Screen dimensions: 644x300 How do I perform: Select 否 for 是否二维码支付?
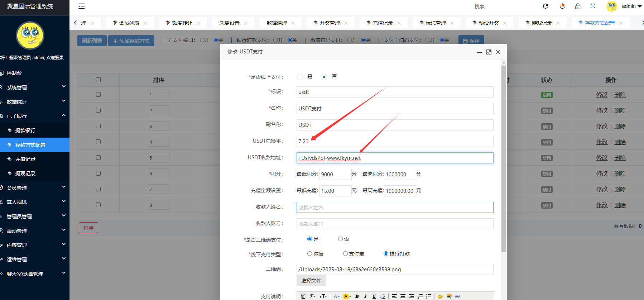(340, 239)
